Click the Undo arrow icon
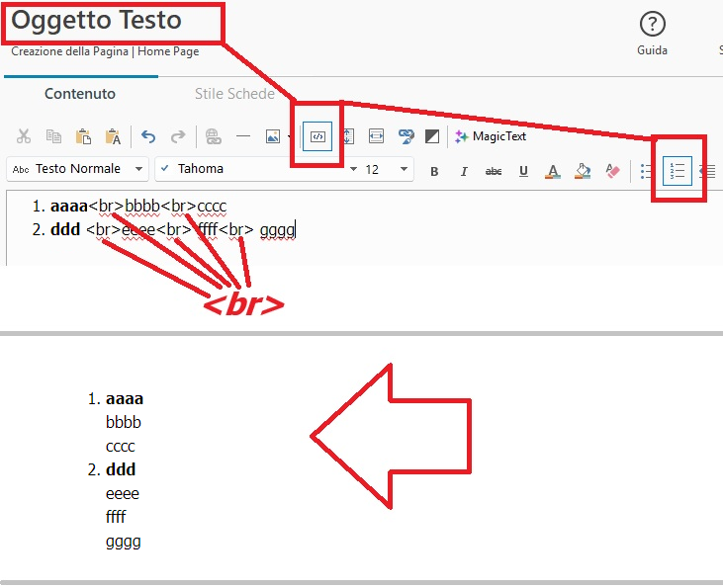The image size is (723, 588). (148, 136)
